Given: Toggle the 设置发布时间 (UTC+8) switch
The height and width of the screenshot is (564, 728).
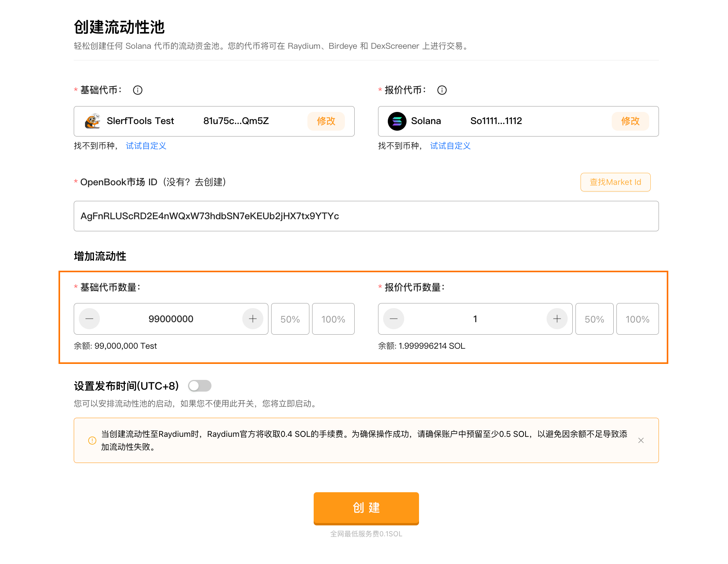Looking at the screenshot, I should (199, 386).
